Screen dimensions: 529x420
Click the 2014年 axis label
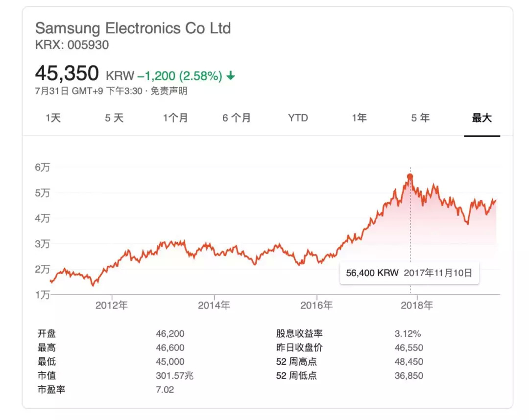tap(214, 305)
